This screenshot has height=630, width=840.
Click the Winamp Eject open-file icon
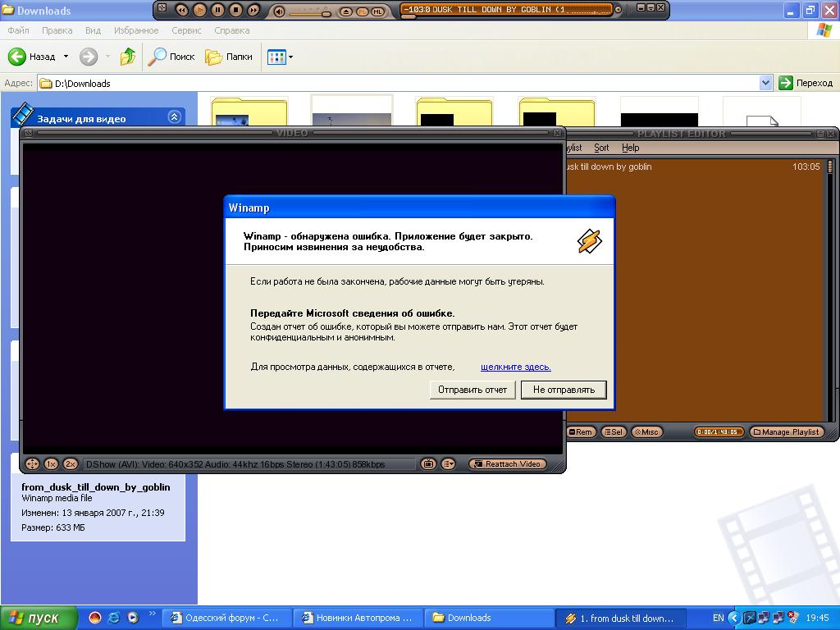coord(346,11)
